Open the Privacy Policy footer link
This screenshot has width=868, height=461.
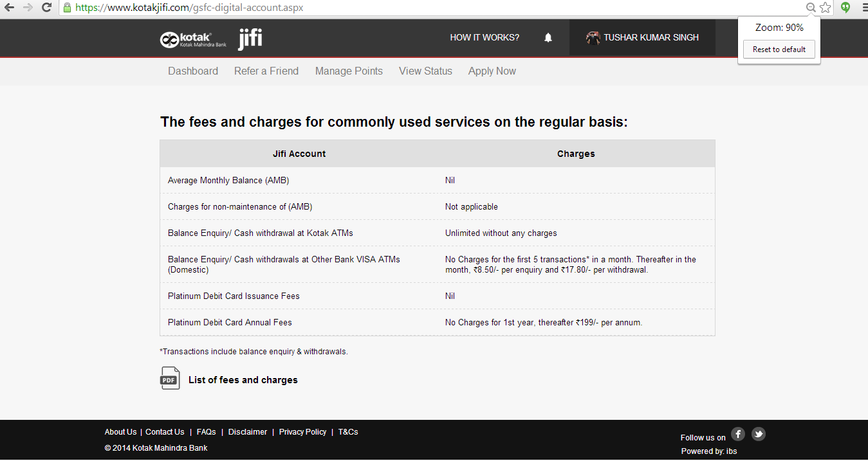click(x=302, y=432)
